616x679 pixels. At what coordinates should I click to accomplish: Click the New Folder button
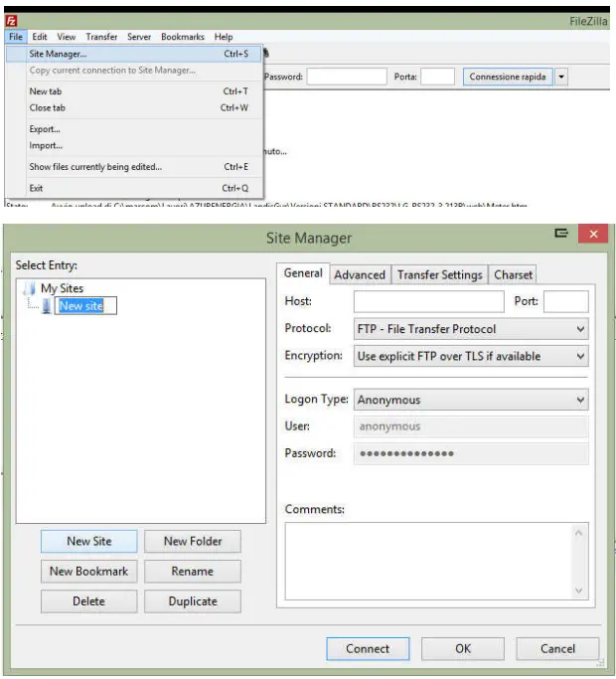(x=193, y=541)
